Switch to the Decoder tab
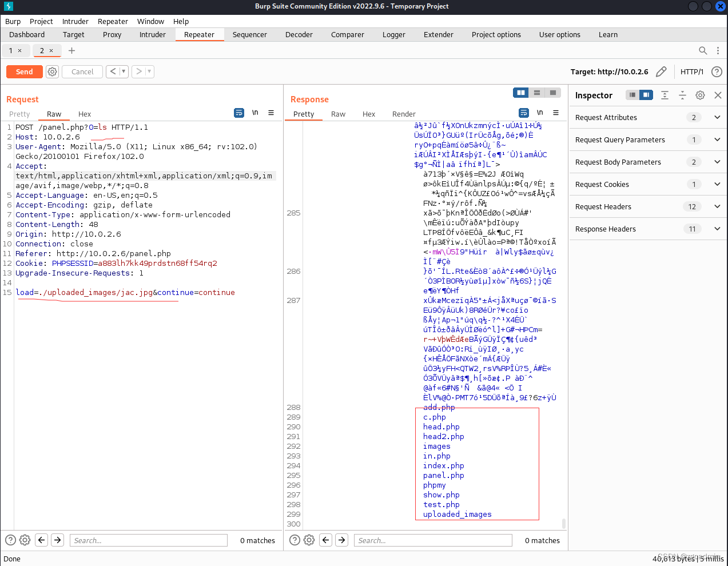 coord(299,34)
